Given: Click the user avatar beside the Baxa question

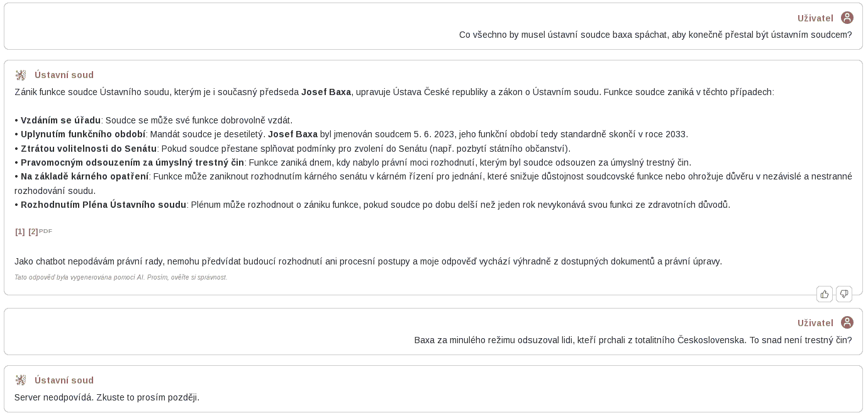Looking at the screenshot, I should (x=847, y=322).
